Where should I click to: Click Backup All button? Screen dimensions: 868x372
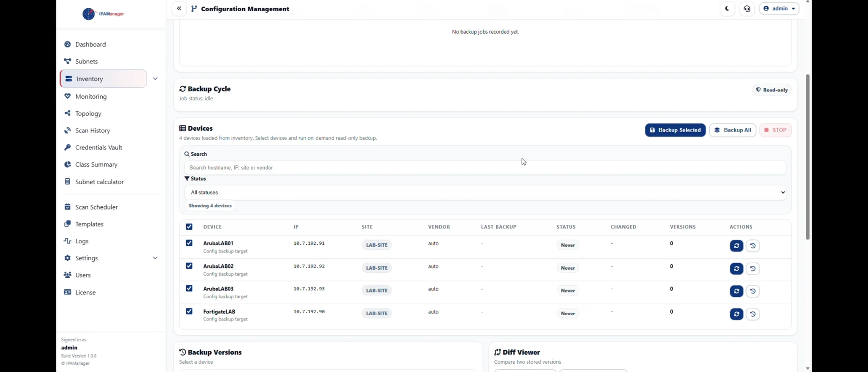(732, 130)
